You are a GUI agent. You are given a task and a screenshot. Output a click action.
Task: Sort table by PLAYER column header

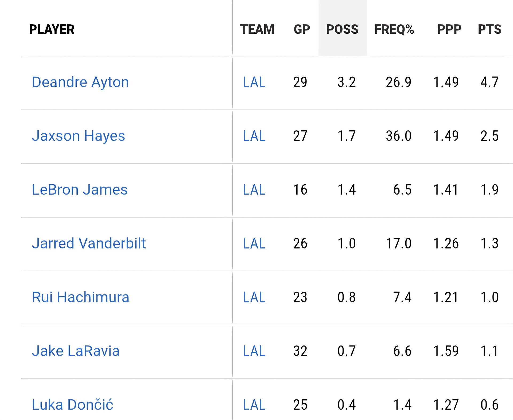52,29
